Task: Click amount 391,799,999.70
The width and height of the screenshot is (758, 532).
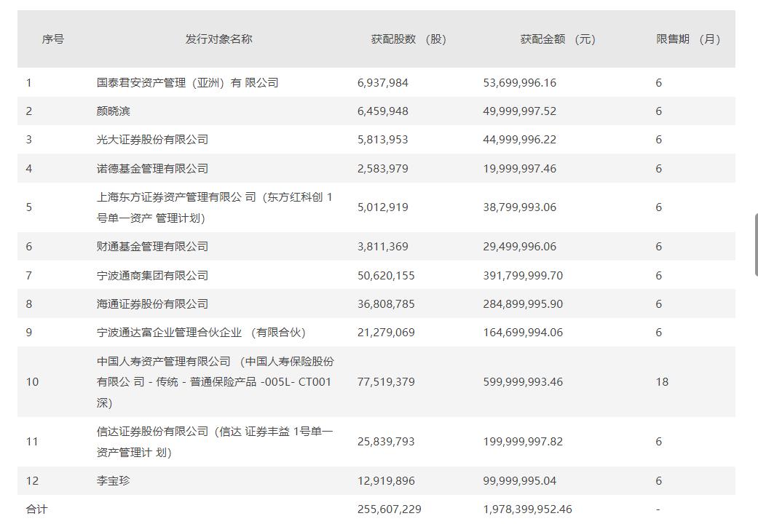Action: coord(523,275)
